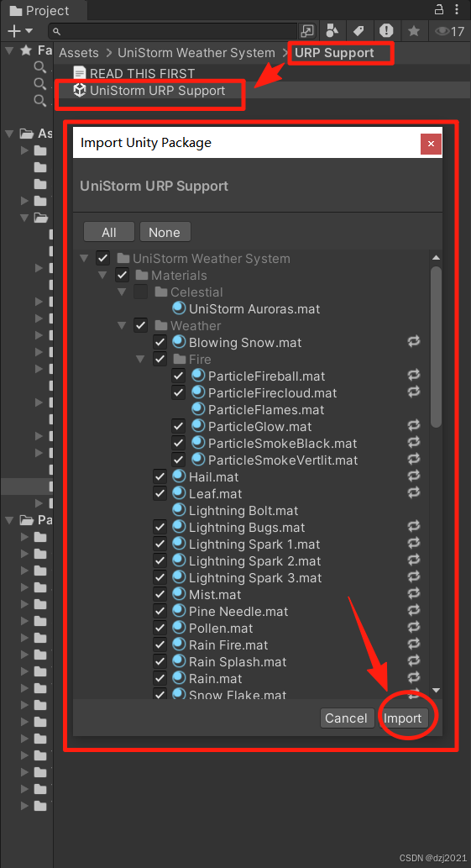This screenshot has height=868, width=471.
Task: Collapse the Assets root folder in sidebar
Action: click(x=9, y=134)
